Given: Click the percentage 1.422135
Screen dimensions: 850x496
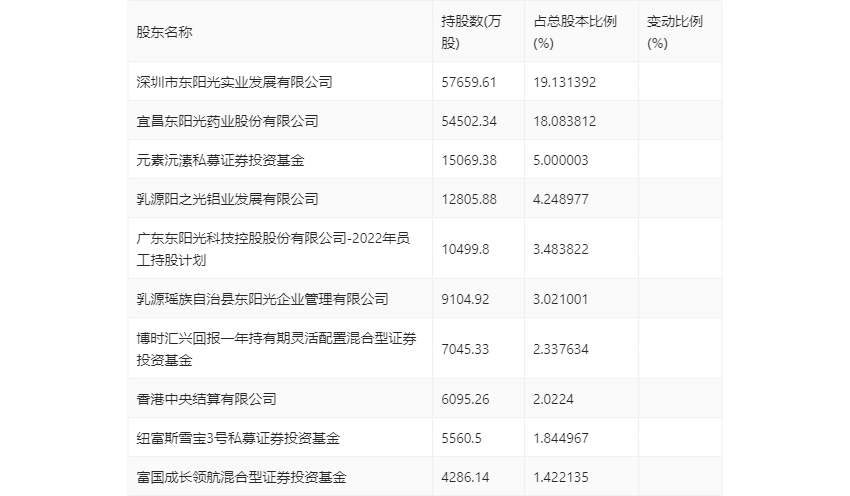Looking at the screenshot, I should [x=561, y=477].
